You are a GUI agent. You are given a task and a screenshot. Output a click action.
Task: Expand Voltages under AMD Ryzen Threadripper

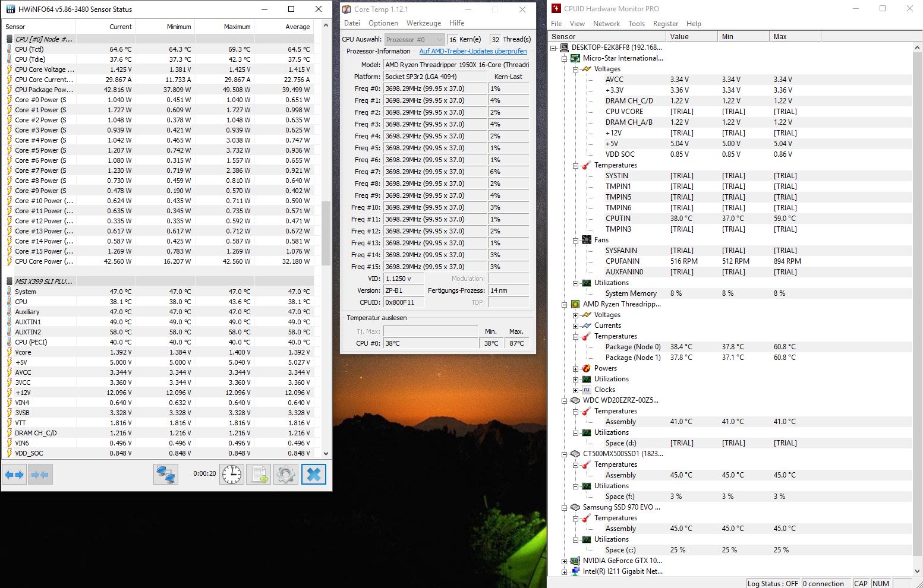tap(576, 315)
